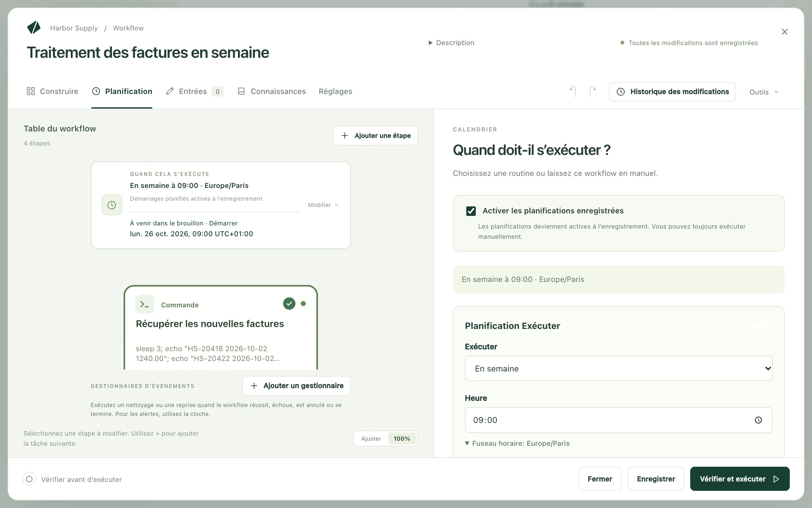The image size is (812, 508).
Task: Click the Heure 09:00 input field
Action: (619, 420)
